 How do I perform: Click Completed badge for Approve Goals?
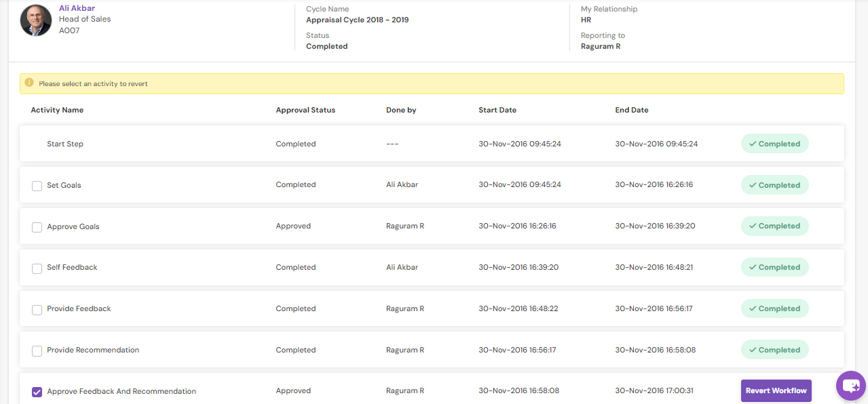point(774,226)
